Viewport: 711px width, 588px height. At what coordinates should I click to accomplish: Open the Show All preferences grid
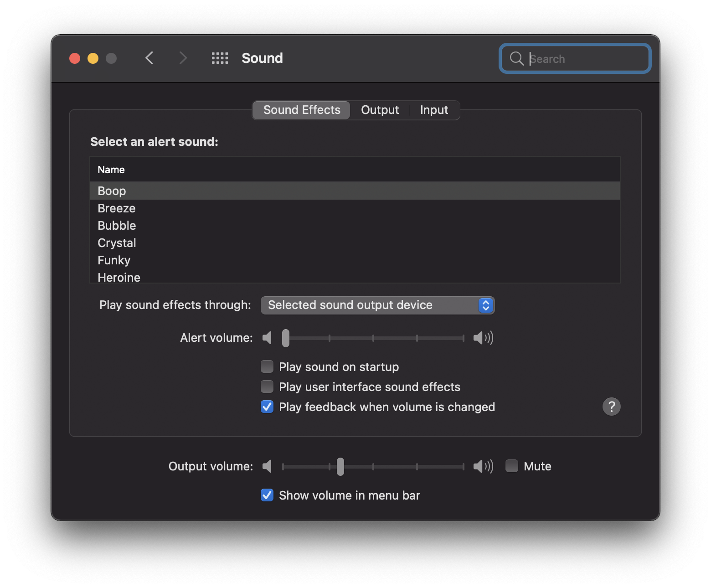220,58
